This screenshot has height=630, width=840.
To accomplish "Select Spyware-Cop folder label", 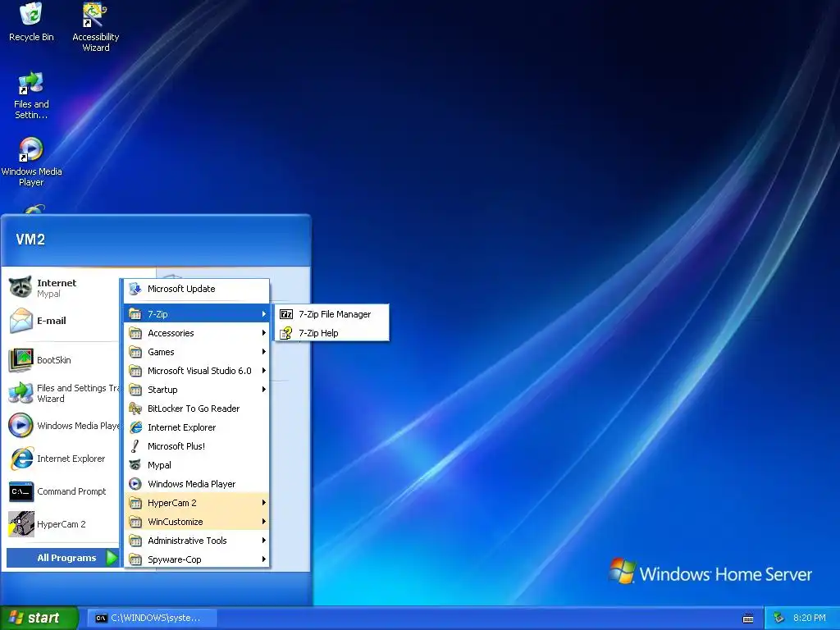I will 174,559.
